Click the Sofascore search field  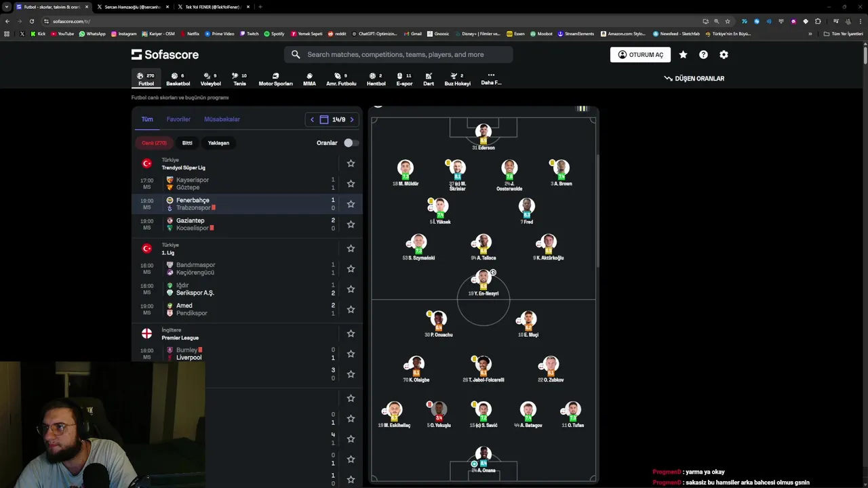(x=399, y=54)
